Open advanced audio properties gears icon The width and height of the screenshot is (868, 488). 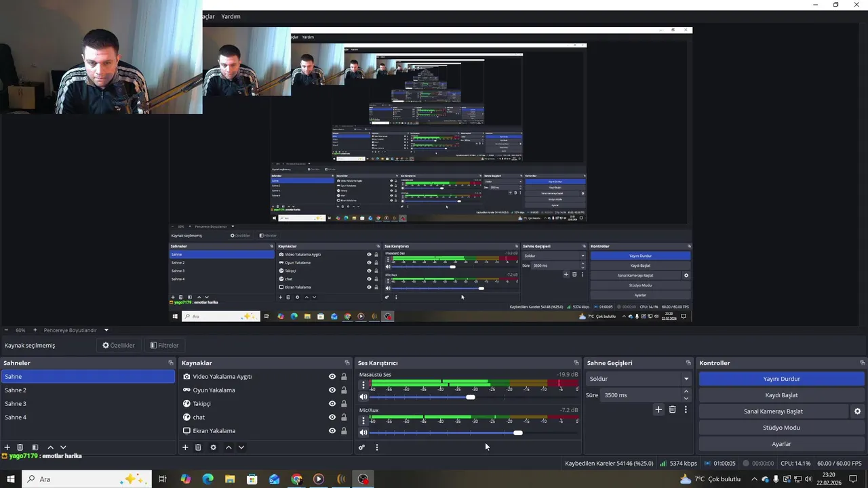(361, 447)
